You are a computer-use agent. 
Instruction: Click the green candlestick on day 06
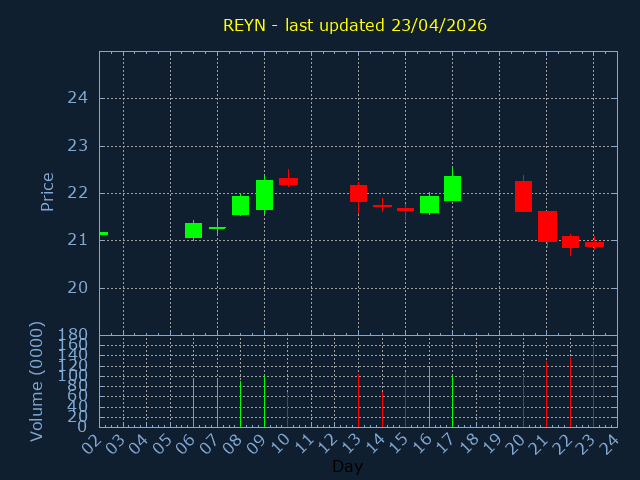tap(193, 230)
